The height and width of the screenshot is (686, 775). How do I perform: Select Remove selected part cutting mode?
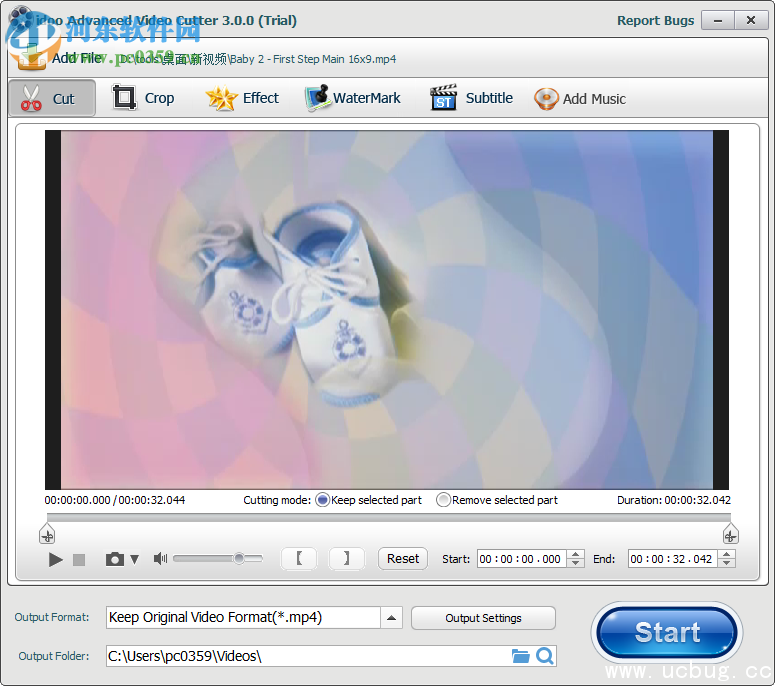tap(443, 500)
